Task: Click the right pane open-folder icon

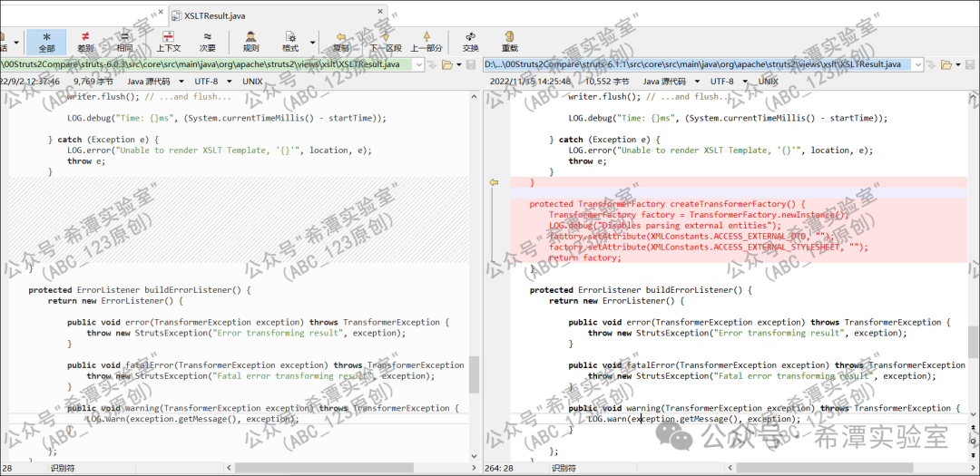Action: pyautogui.click(x=946, y=64)
